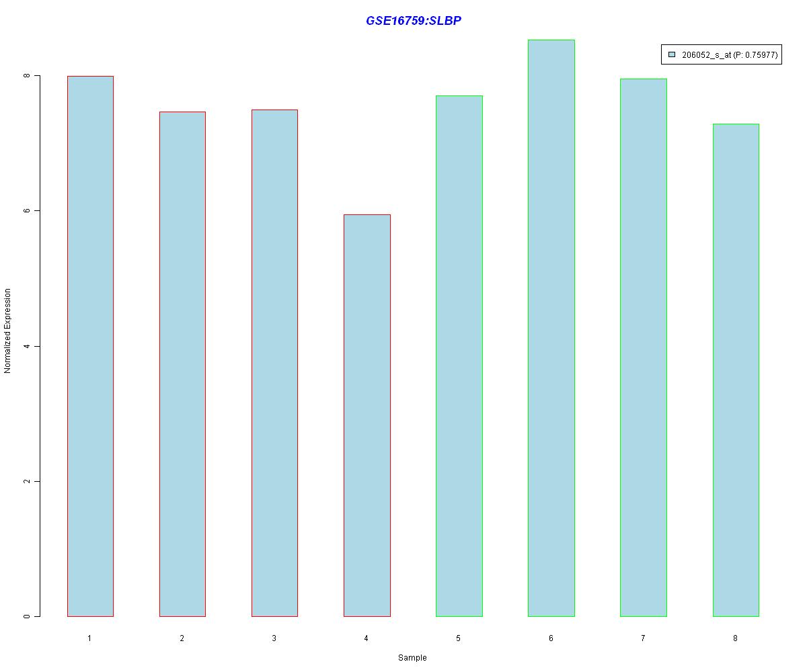Viewport: 807px width, 672px height.
Task: Click the x-axis tick label 1
Action: pyautogui.click(x=89, y=638)
